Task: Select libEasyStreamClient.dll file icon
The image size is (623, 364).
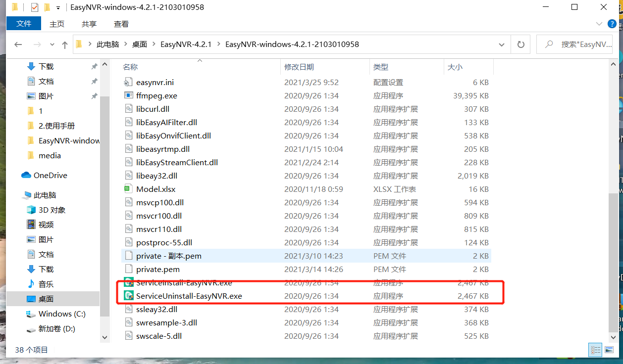Action: tap(128, 162)
